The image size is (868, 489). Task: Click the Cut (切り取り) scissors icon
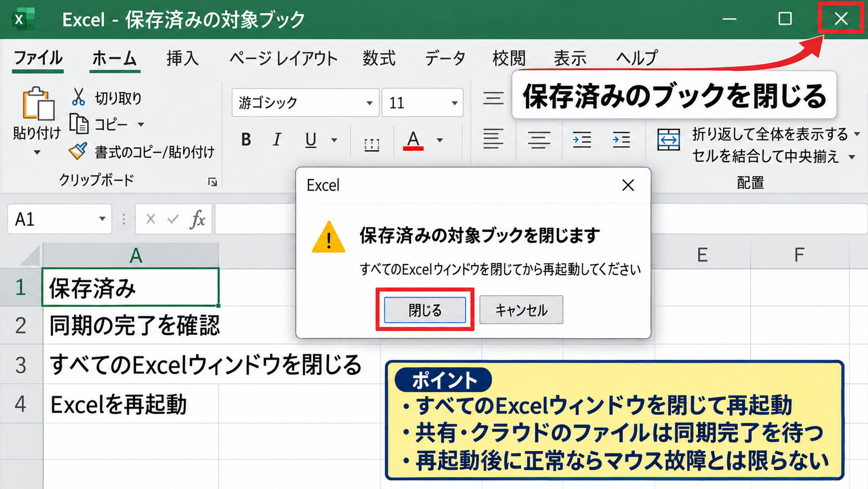(x=78, y=97)
